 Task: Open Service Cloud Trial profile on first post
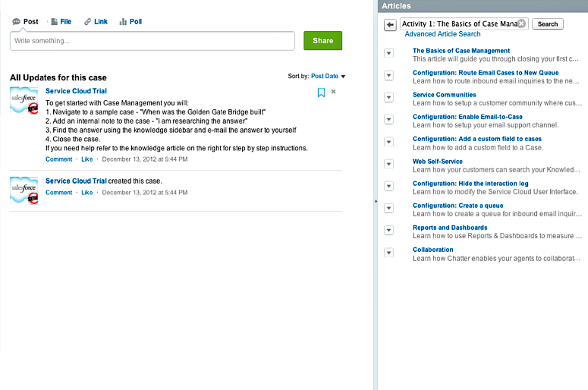point(76,91)
